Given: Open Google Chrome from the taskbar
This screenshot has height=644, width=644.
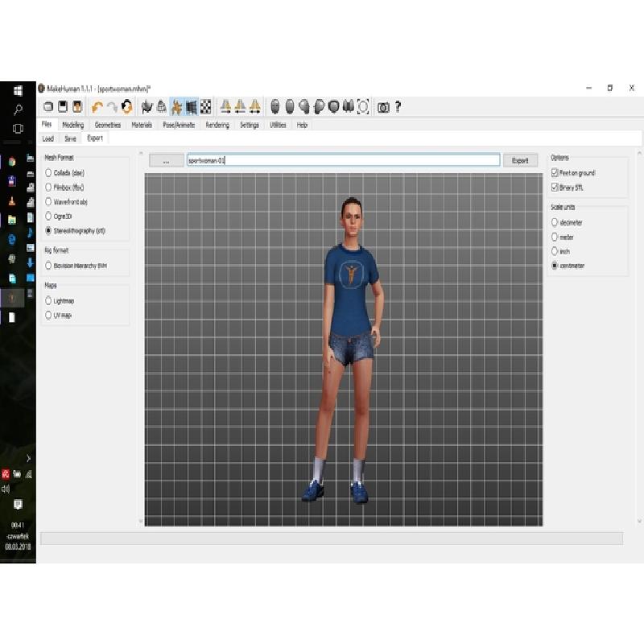Looking at the screenshot, I should pyautogui.click(x=12, y=162).
